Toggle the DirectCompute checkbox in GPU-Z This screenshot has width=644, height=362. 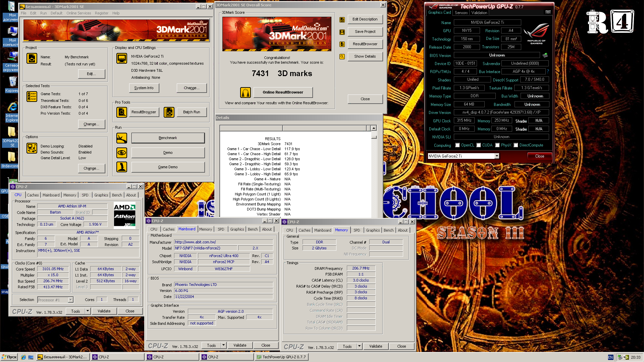516,145
